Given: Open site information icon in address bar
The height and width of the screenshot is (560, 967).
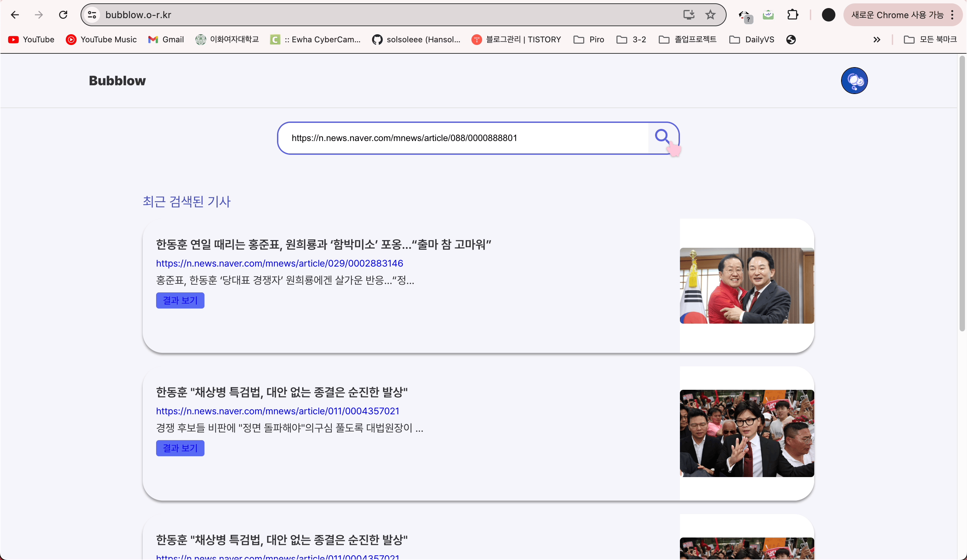Looking at the screenshot, I should (92, 15).
